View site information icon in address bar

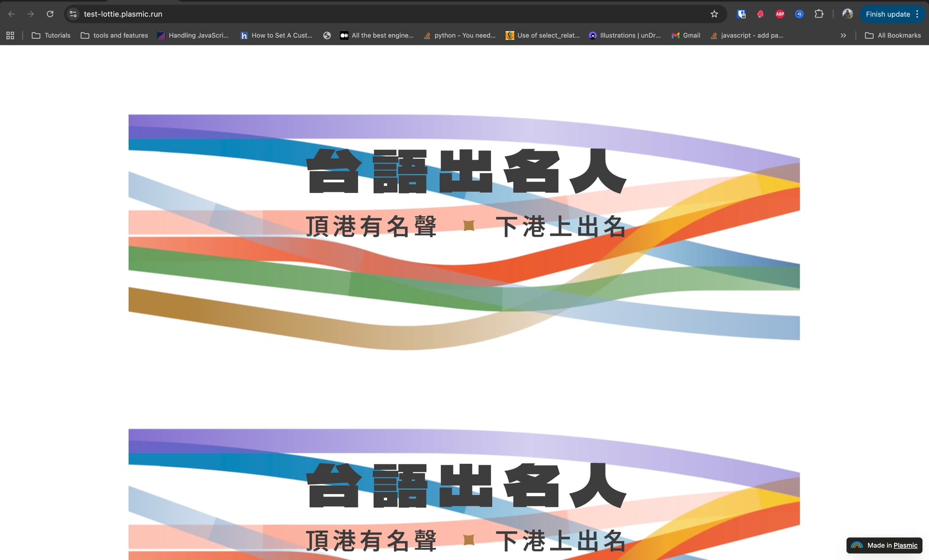click(x=73, y=14)
